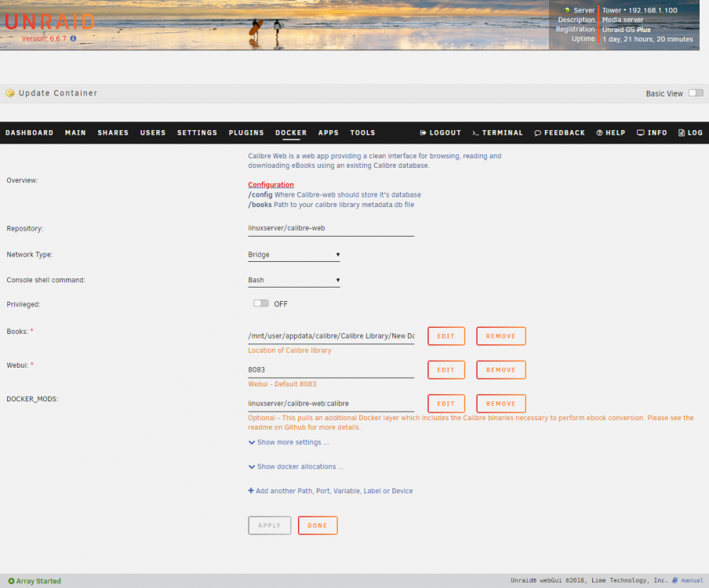Screen dimensions: 709x588
Task: Click the Webui - Default 8083 note
Action: 282,384
